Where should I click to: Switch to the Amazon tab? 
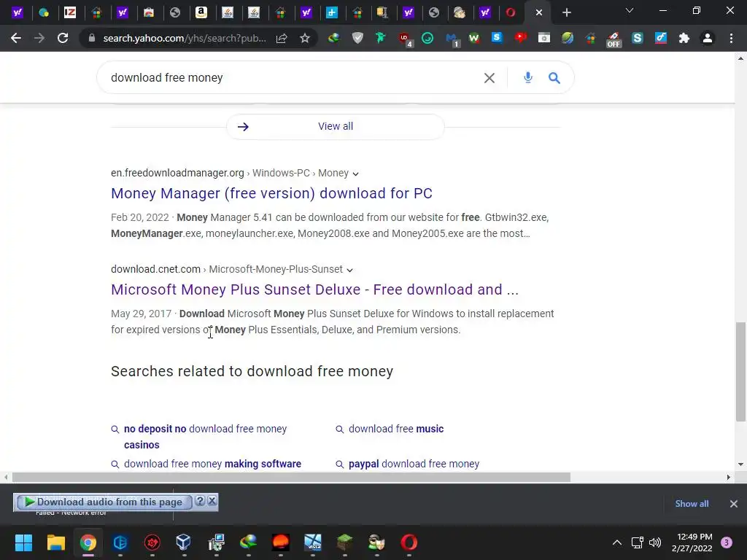tap(201, 12)
